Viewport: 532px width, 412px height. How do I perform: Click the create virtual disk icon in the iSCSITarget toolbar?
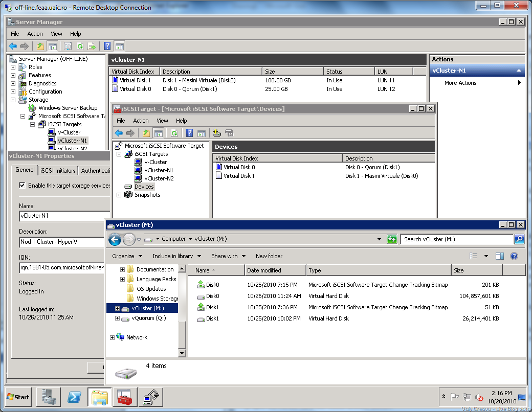(x=217, y=133)
